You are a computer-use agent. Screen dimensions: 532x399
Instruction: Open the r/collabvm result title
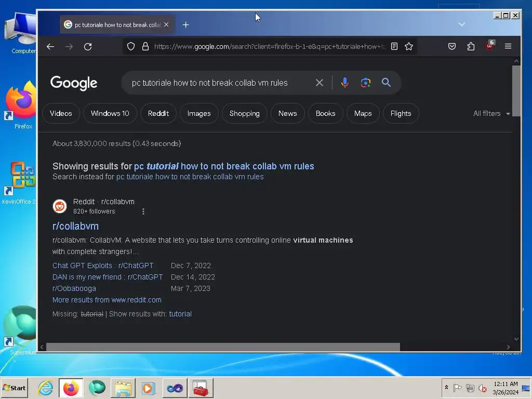point(76,227)
